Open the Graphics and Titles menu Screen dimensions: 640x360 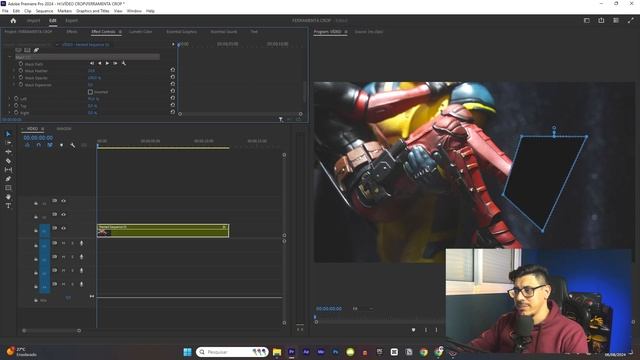coord(93,11)
